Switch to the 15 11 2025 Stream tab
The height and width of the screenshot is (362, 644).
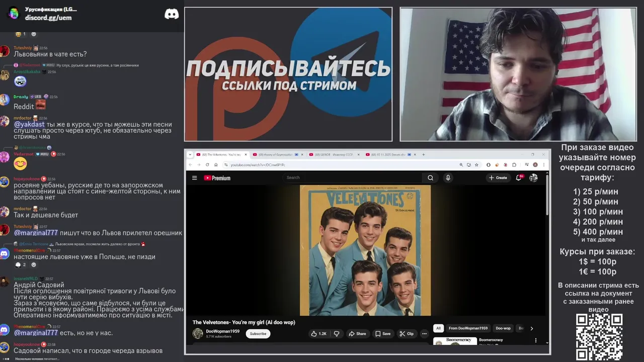point(390,154)
